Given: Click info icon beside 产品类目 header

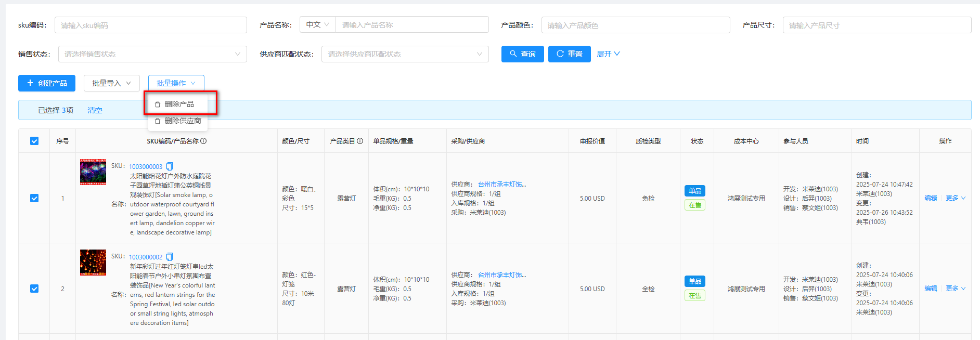Looking at the screenshot, I should pos(360,141).
